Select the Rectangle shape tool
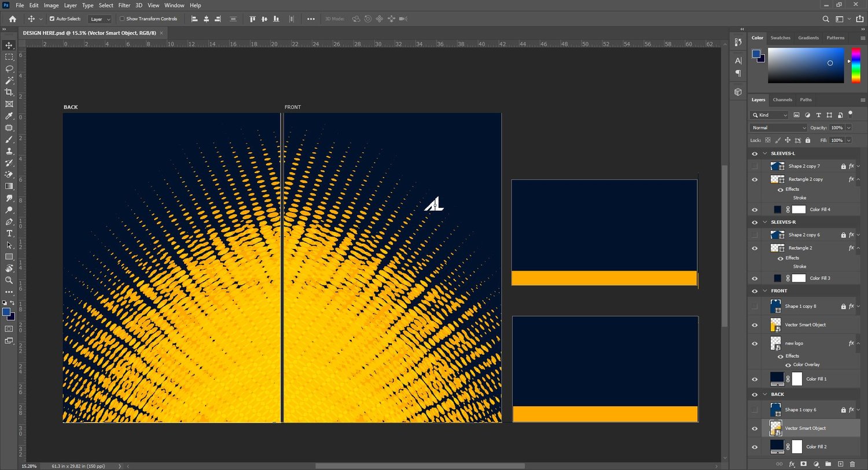868x470 pixels. tap(9, 256)
